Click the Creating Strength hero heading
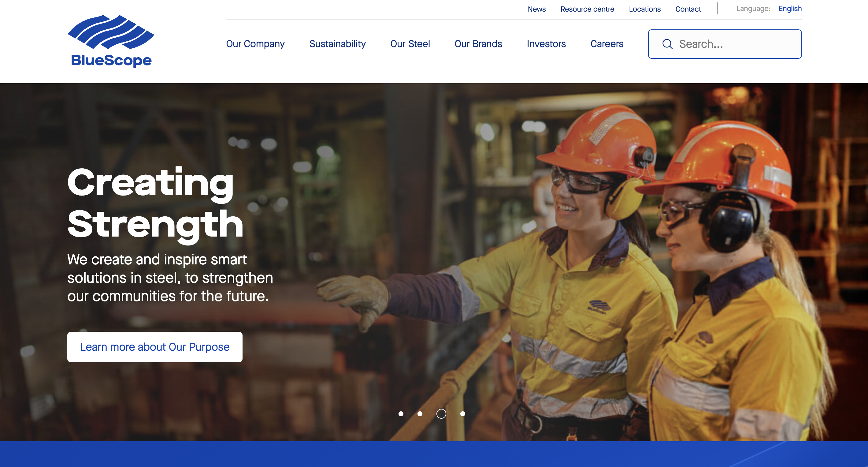The image size is (868, 467). click(x=155, y=203)
